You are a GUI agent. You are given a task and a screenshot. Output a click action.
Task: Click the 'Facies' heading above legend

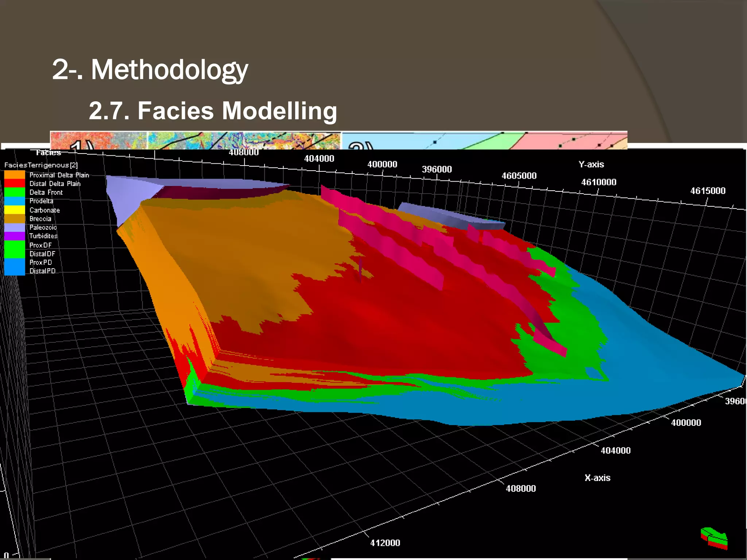click(48, 153)
